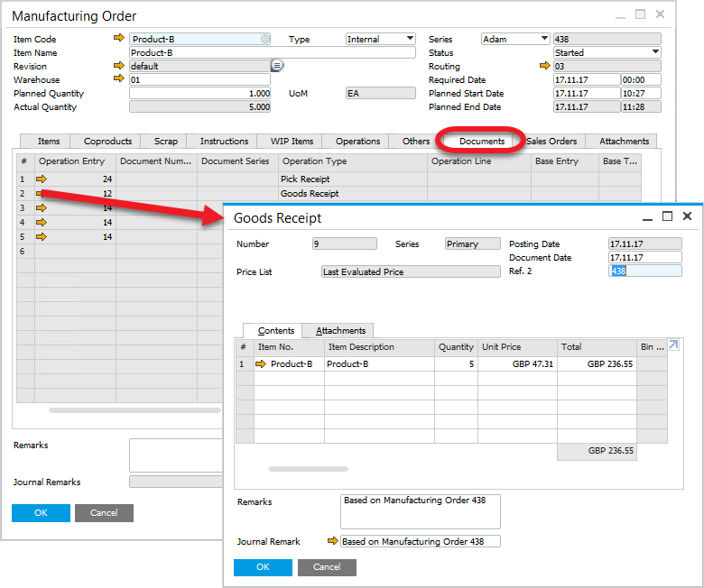Image resolution: width=704 pixels, height=588 pixels.
Task: Click the Journal Remark input field
Action: (x=421, y=541)
